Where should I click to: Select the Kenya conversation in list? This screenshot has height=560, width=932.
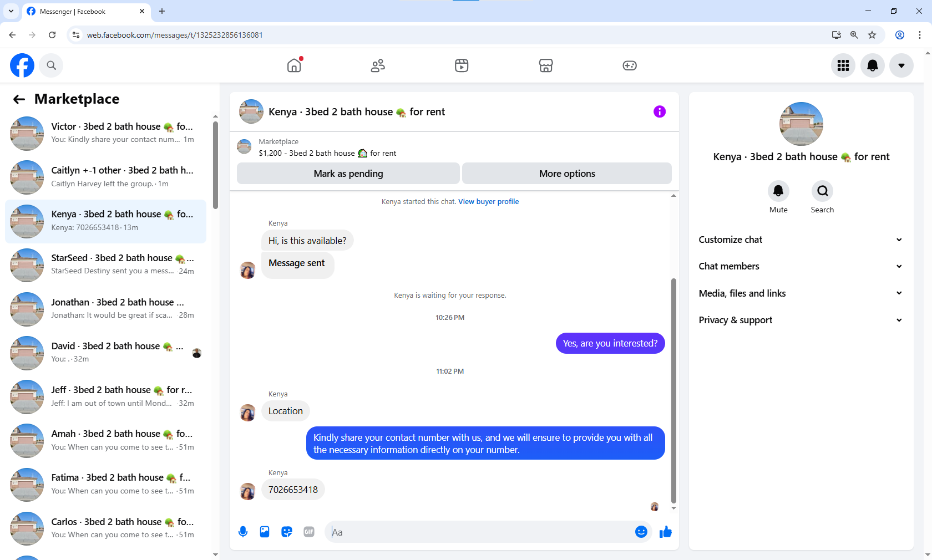(105, 221)
